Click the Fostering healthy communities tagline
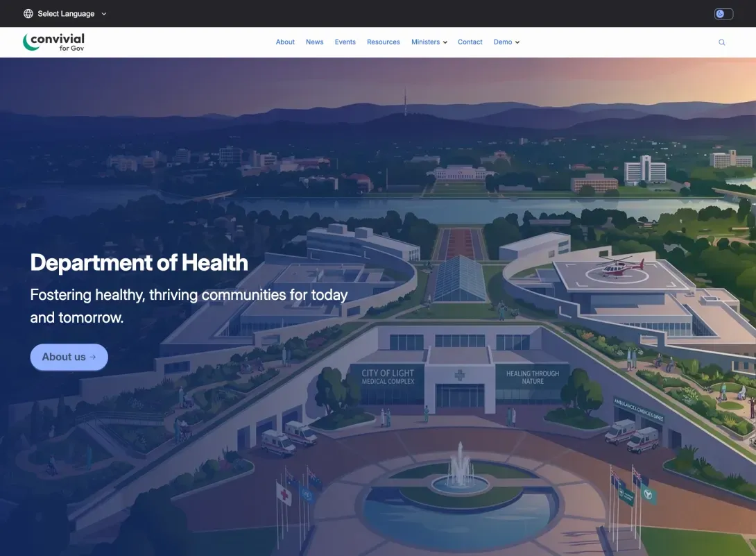The image size is (756, 556). click(x=189, y=306)
